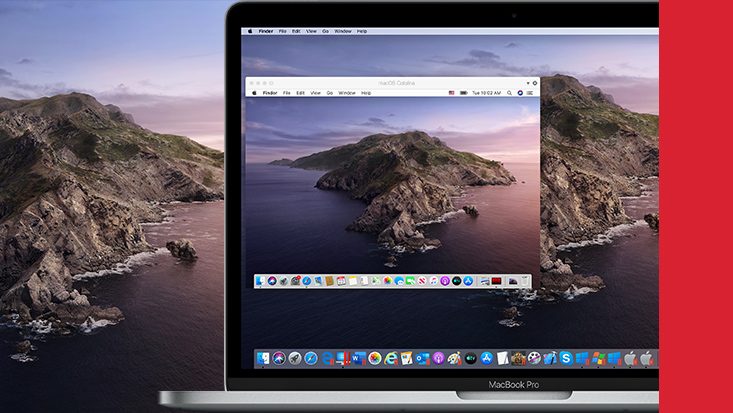Open View menu in the Catalina window's menu bar

[x=316, y=93]
